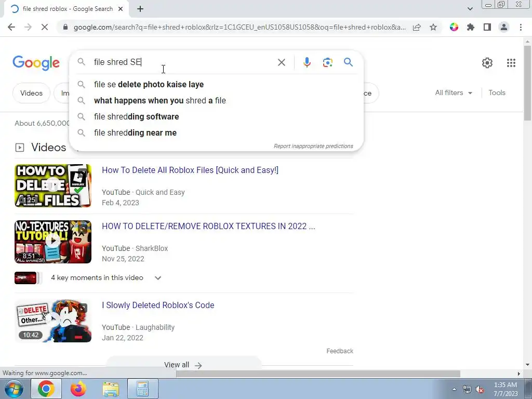The width and height of the screenshot is (532, 399).
Task: Bookmark this page with the star
Action: pyautogui.click(x=433, y=27)
